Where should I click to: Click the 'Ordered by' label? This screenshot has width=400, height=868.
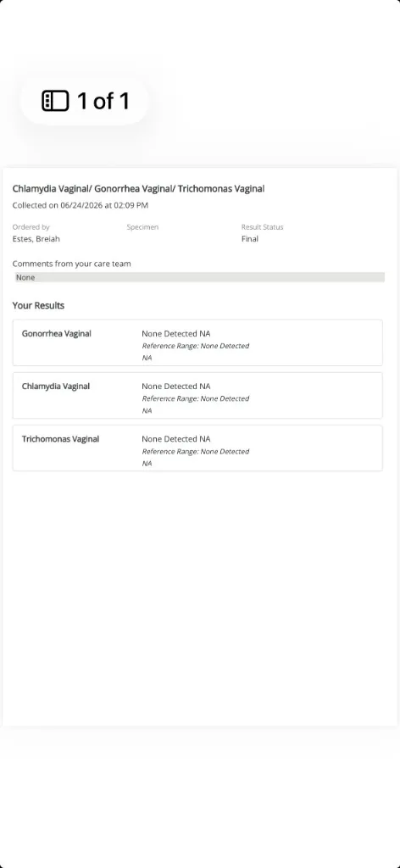31,227
